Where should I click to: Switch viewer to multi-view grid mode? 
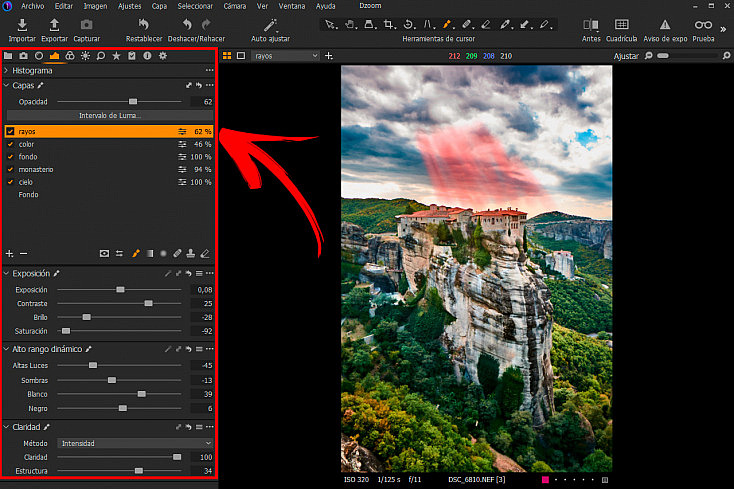pyautogui.click(x=227, y=56)
